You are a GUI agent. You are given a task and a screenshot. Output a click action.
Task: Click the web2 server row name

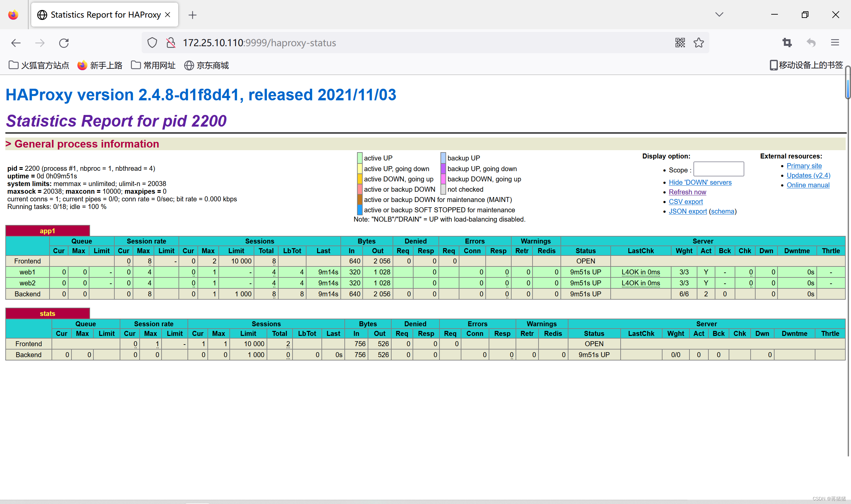click(x=28, y=283)
